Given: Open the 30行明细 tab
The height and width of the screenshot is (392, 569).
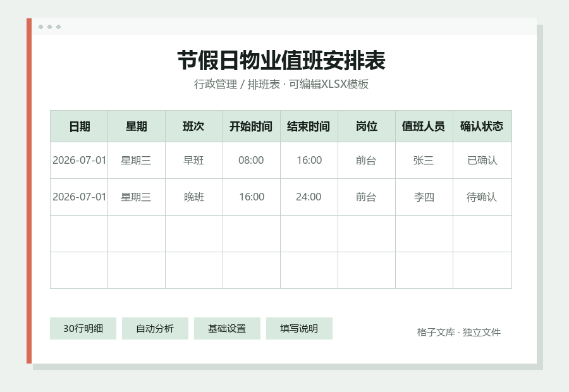Looking at the screenshot, I should (x=83, y=329).
